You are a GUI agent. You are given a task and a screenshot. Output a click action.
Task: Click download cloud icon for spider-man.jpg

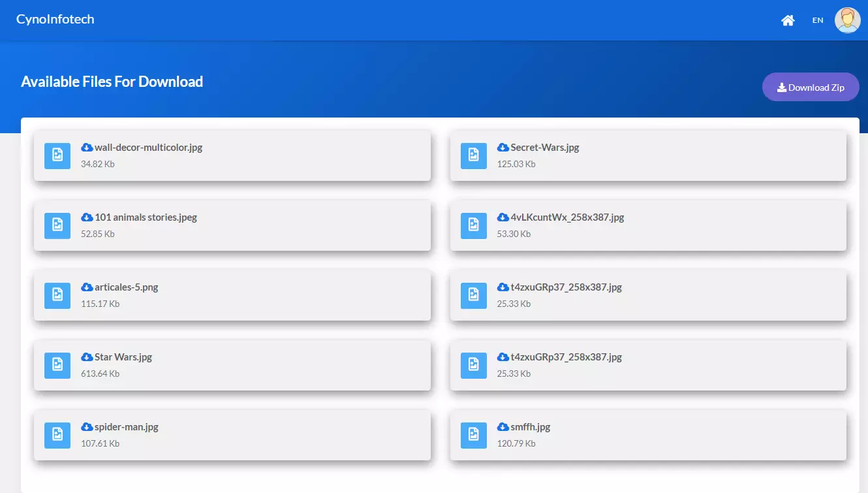click(87, 426)
